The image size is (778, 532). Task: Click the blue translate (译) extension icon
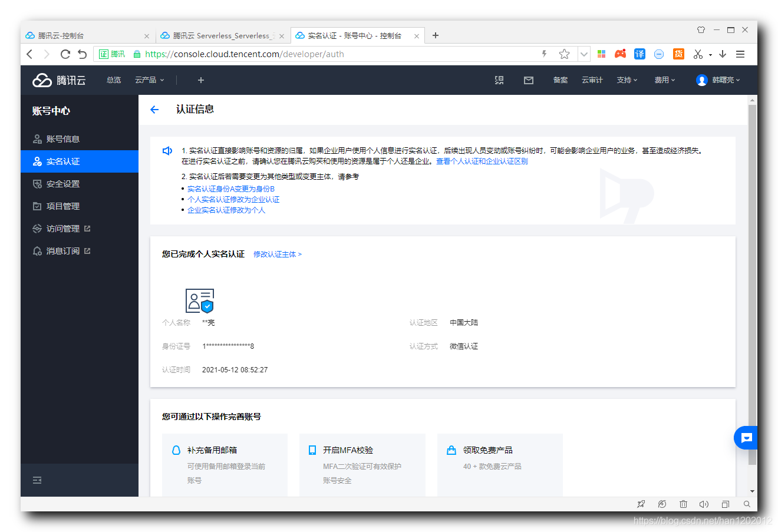click(639, 54)
